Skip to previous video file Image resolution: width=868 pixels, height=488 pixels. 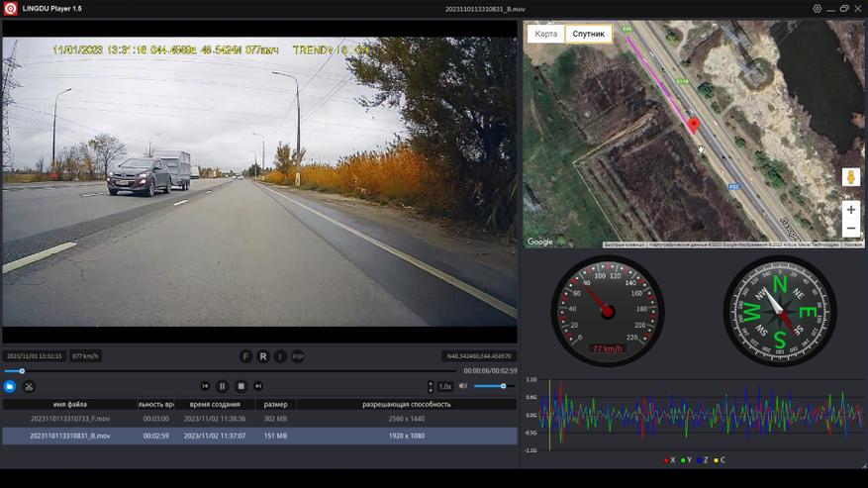[205, 386]
